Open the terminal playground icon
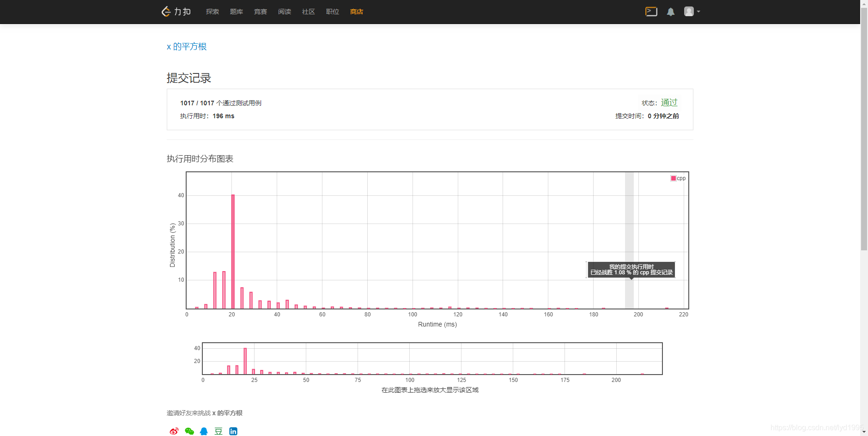 pos(651,12)
